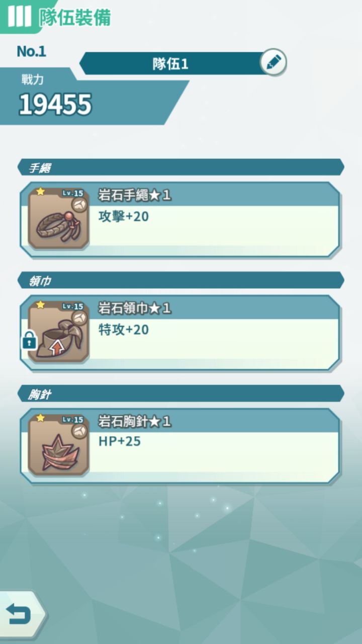Open the three-bar menu icon at top
The width and height of the screenshot is (362, 644).
click(19, 16)
